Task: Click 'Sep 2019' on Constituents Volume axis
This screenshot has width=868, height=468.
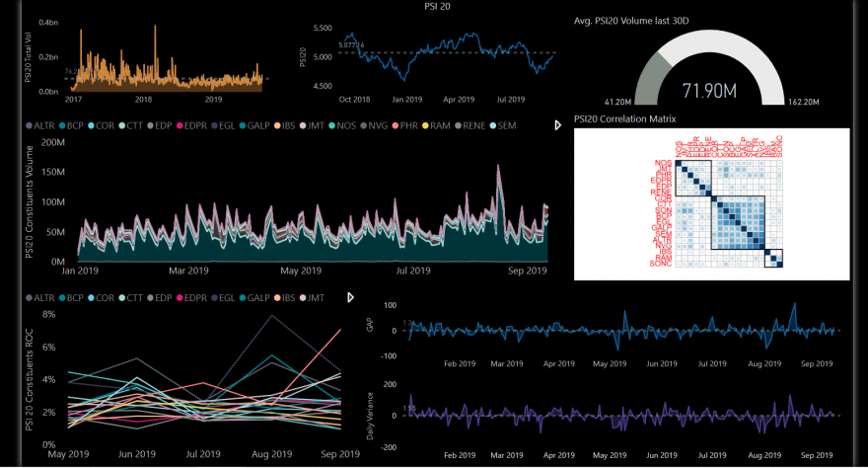Action: (x=528, y=271)
